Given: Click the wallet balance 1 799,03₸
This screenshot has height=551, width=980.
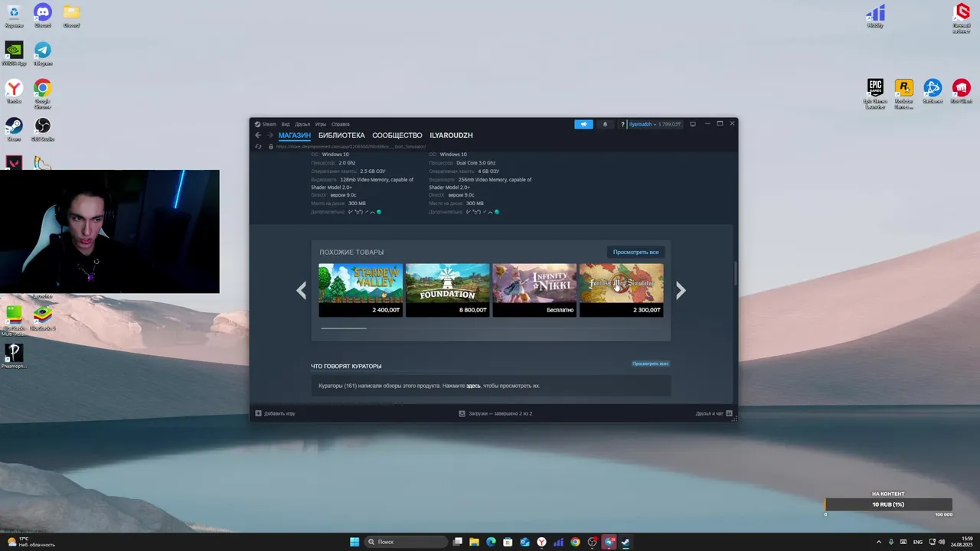Looking at the screenshot, I should [x=669, y=124].
